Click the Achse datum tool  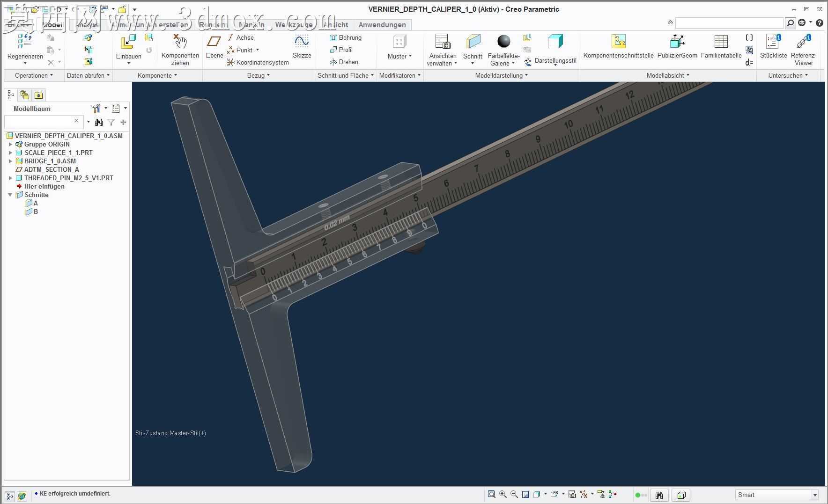(x=241, y=37)
